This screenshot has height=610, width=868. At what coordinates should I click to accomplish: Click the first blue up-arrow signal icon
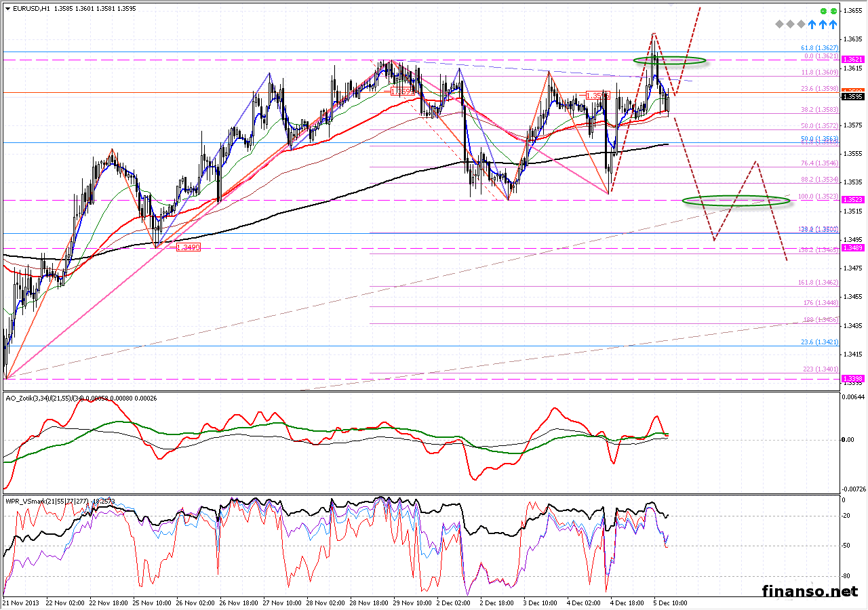812,24
